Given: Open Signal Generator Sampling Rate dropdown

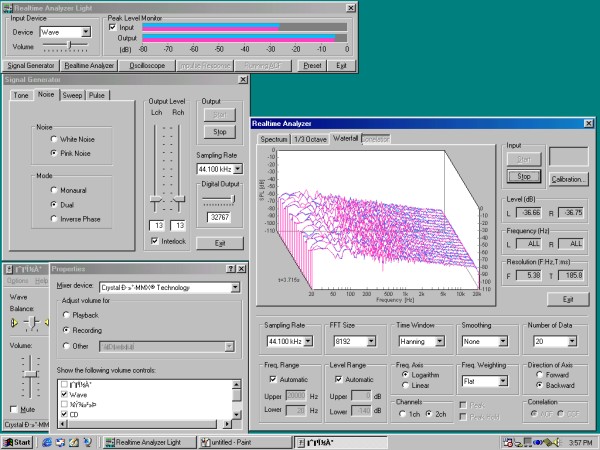Looking at the screenshot, I should pyautogui.click(x=238, y=169).
